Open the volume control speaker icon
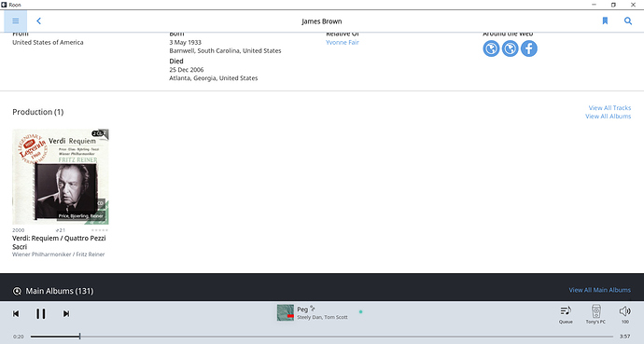Image resolution: width=644 pixels, height=344 pixels. (x=625, y=314)
